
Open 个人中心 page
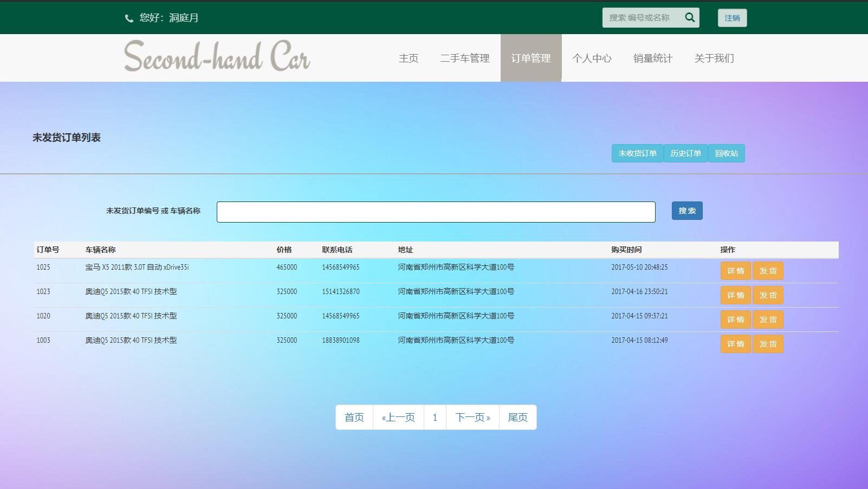coord(593,58)
